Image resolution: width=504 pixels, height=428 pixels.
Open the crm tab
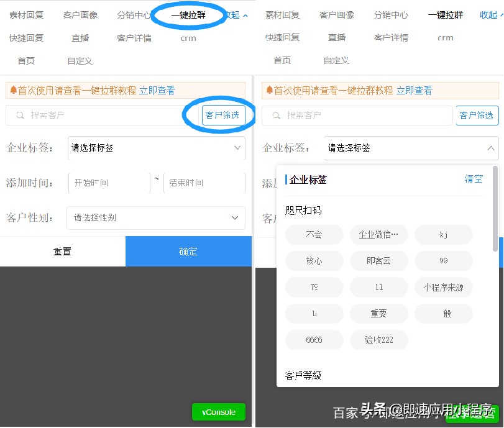[188, 38]
